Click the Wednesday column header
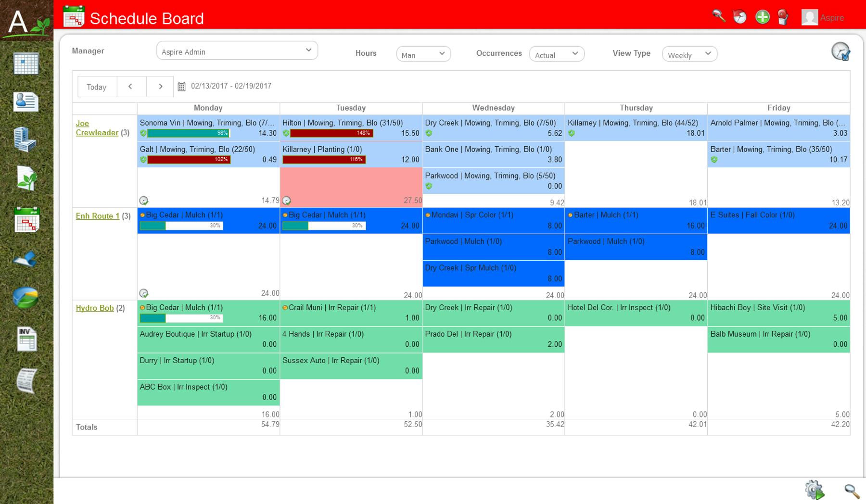866x504 pixels. point(494,108)
